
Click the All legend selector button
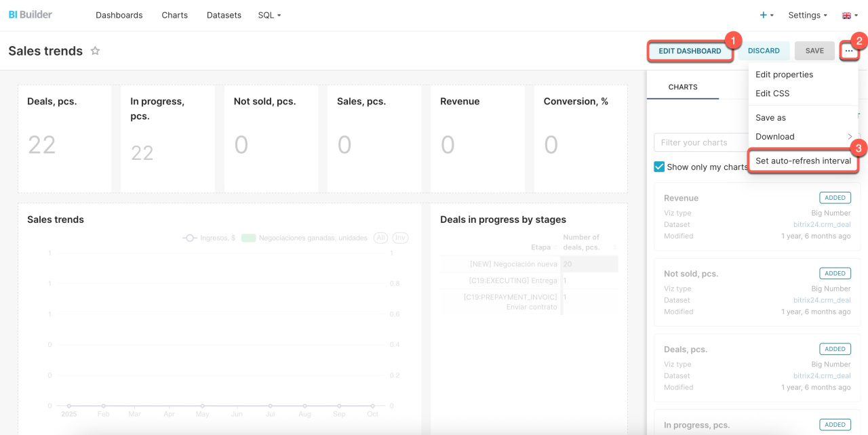pos(381,238)
